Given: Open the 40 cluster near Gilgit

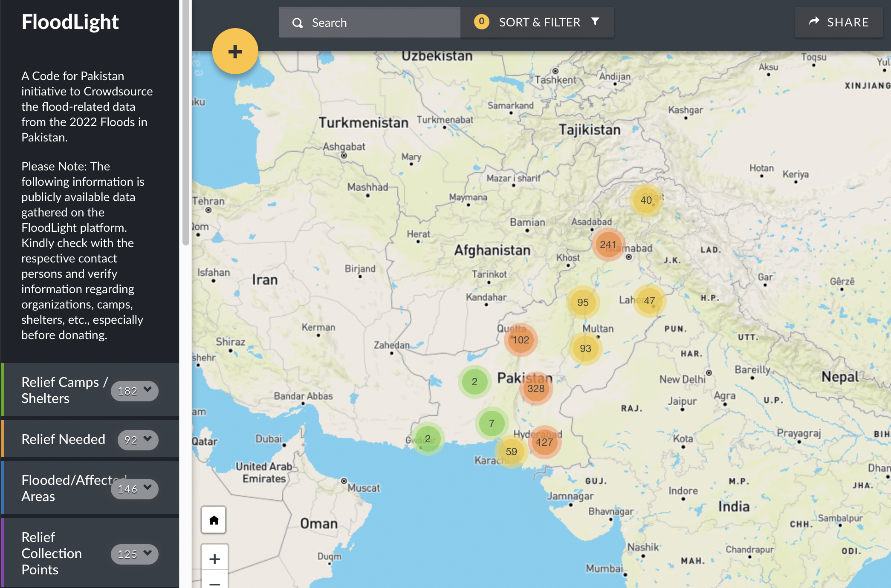Looking at the screenshot, I should click(x=646, y=200).
